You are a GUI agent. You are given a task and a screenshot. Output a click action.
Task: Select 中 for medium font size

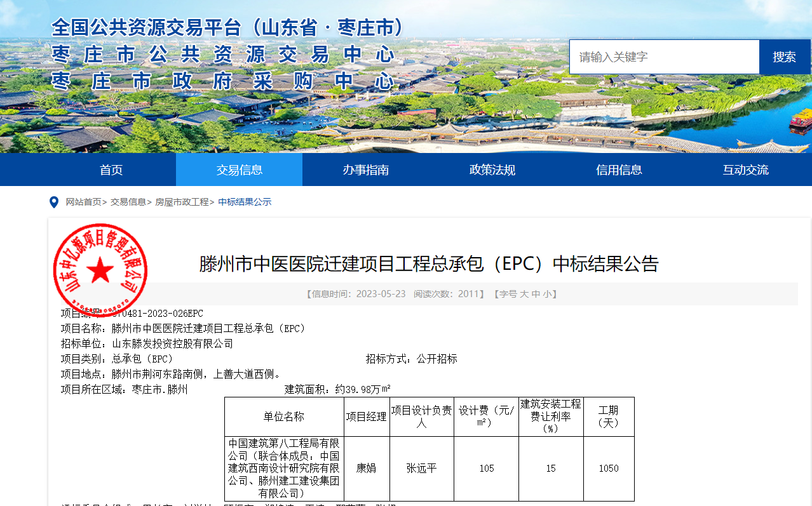click(538, 294)
